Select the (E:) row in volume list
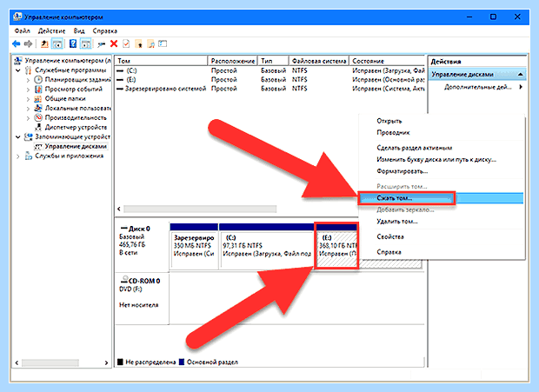 pos(270,80)
